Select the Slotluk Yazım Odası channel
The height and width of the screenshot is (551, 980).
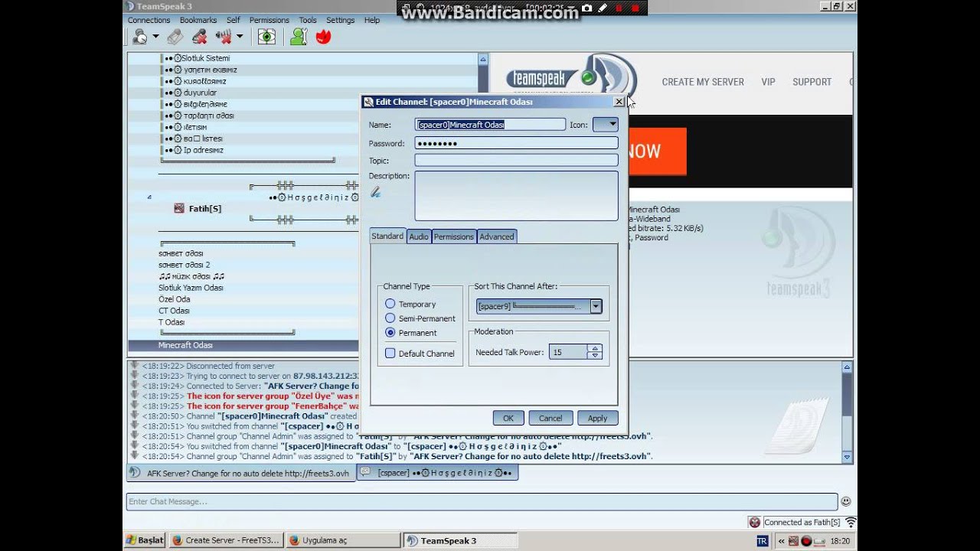coord(191,288)
